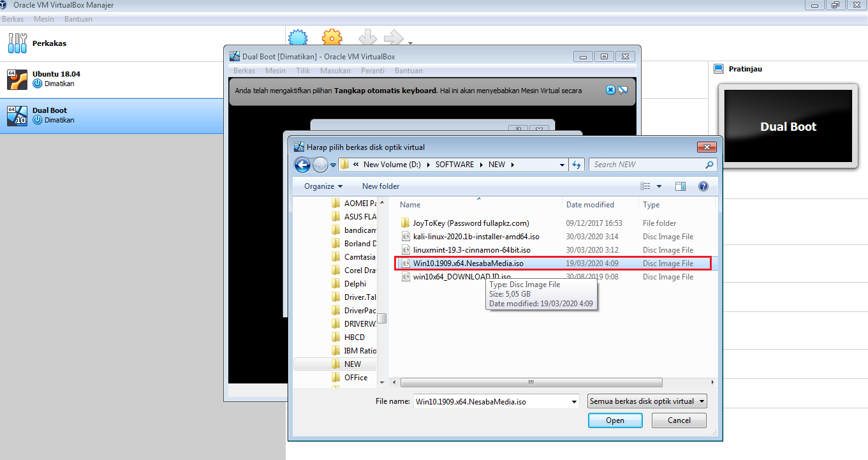Disable future messages via the speech-bubble toggle
The height and width of the screenshot is (460, 868).
coord(624,89)
